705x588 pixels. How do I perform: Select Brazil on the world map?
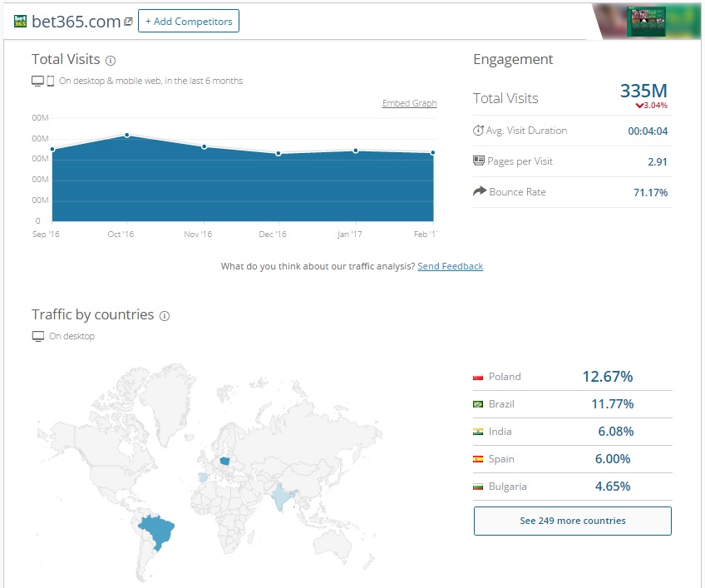coord(157,530)
